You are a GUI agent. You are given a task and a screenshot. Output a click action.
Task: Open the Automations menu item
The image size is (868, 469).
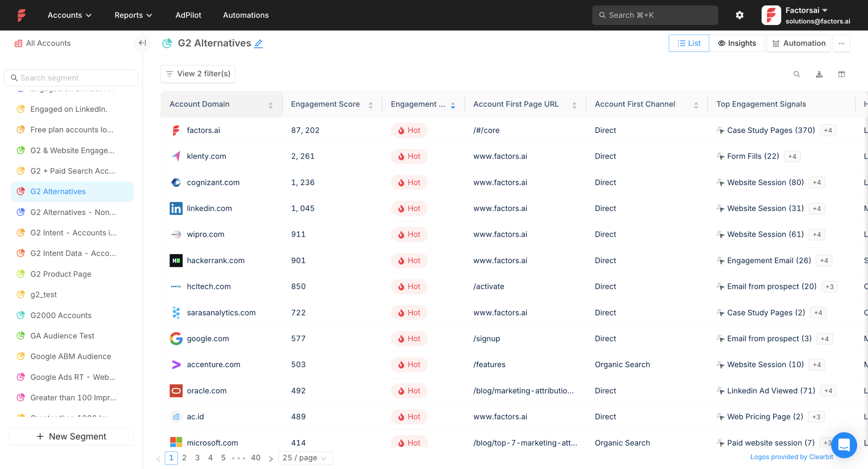pyautogui.click(x=245, y=15)
